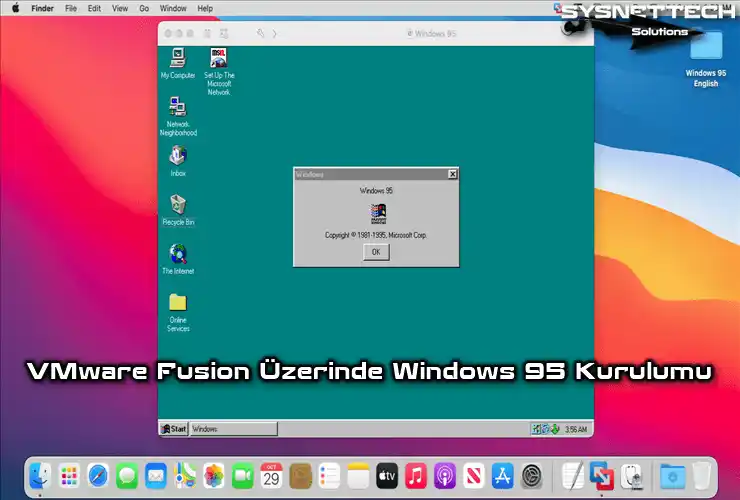
Task: Click the Windows flag logo in dialog
Action: coord(378,214)
